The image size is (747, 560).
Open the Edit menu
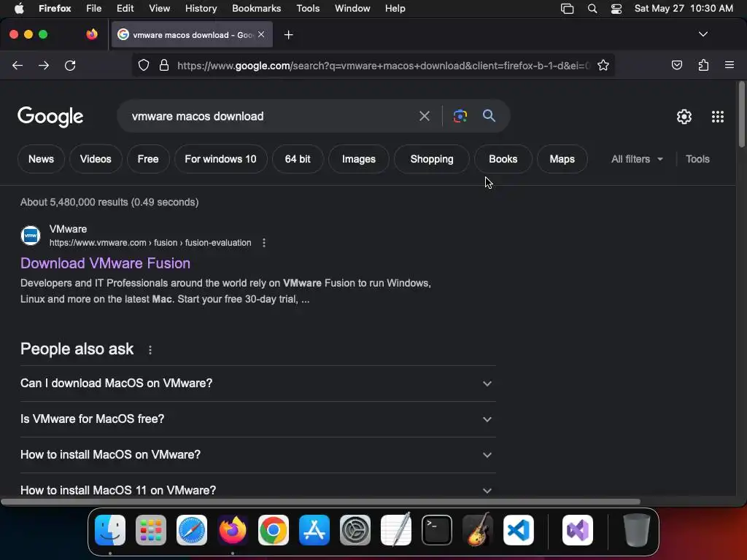click(x=125, y=9)
